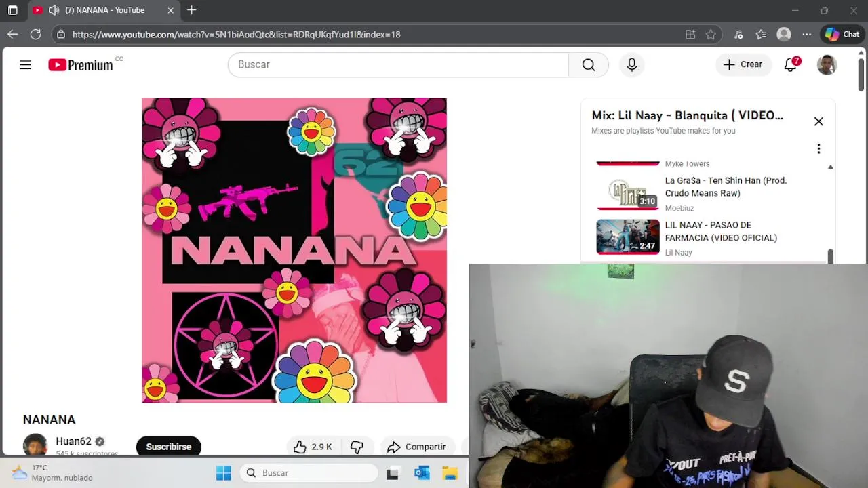The height and width of the screenshot is (488, 868).
Task: Open browser settings and more menu
Action: click(x=806, y=34)
